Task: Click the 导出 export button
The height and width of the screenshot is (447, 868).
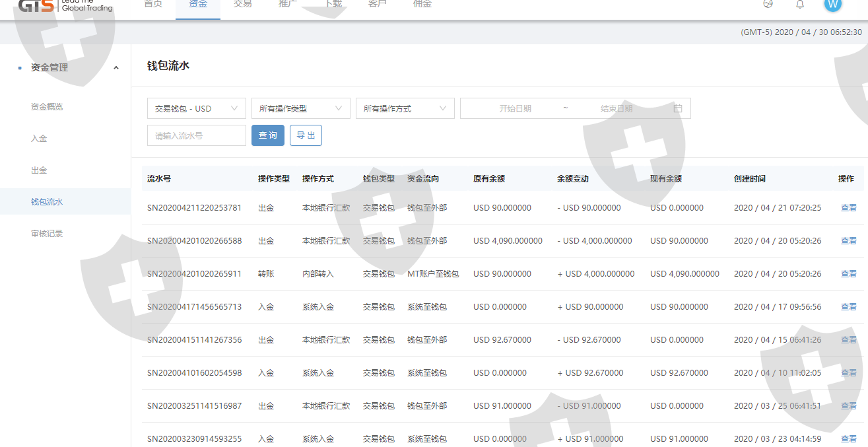Action: (306, 135)
